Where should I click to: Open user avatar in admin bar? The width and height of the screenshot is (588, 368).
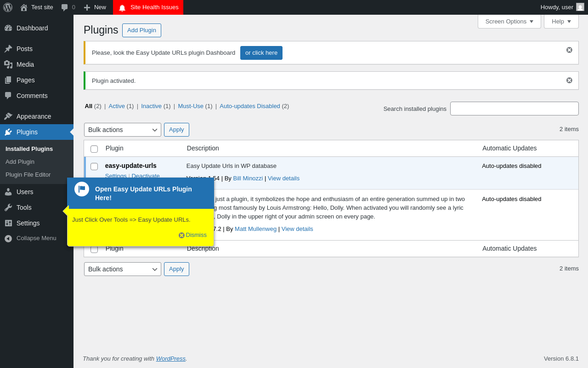580,7
